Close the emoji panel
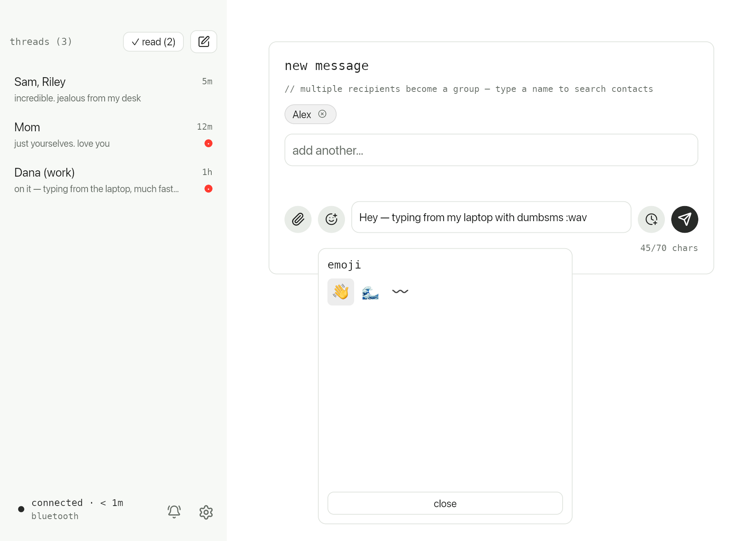756x541 pixels. tap(445, 503)
